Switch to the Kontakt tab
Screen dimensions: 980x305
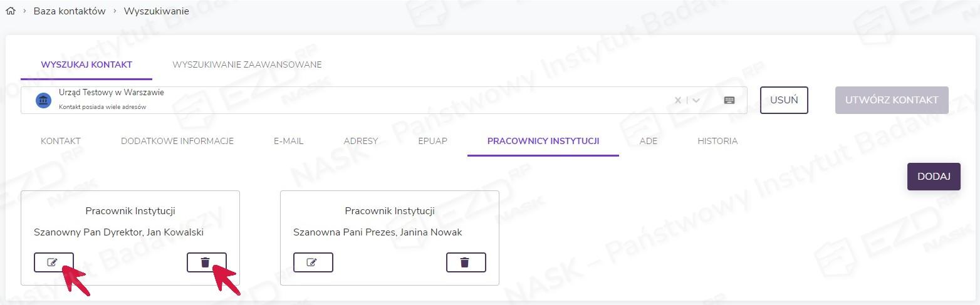click(x=61, y=141)
